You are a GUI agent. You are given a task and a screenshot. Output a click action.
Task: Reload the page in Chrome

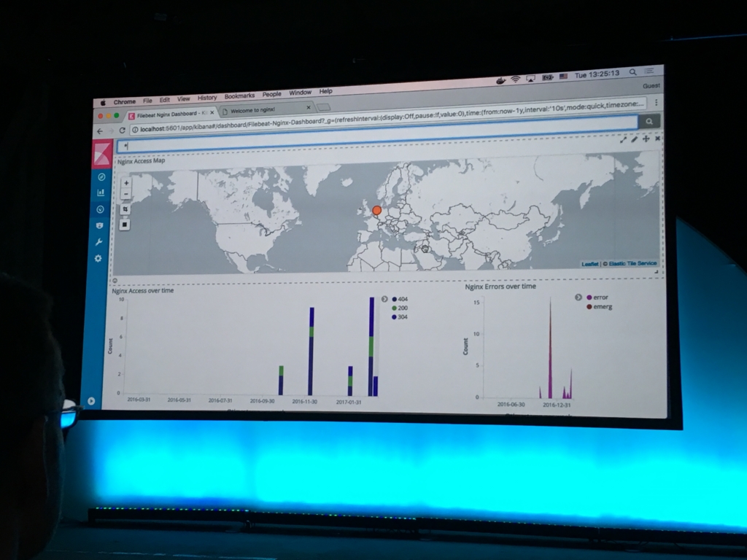(123, 130)
